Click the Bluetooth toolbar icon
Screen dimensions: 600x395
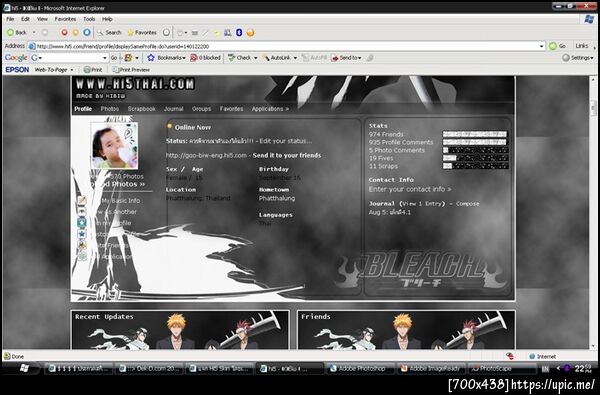tap(239, 33)
